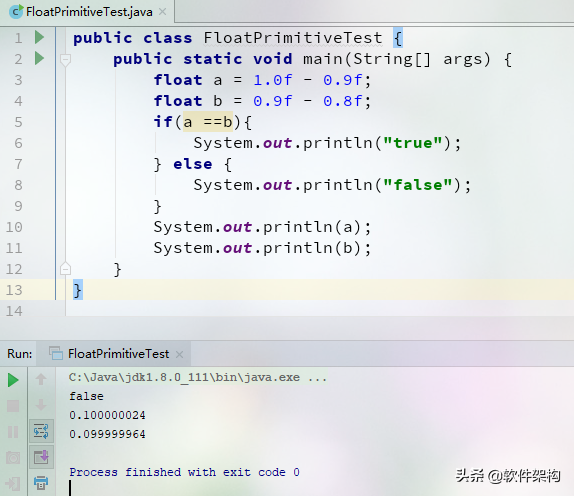This screenshot has width=574, height=496.
Task: Click the 0.8f literal on line 4
Action: click(343, 101)
